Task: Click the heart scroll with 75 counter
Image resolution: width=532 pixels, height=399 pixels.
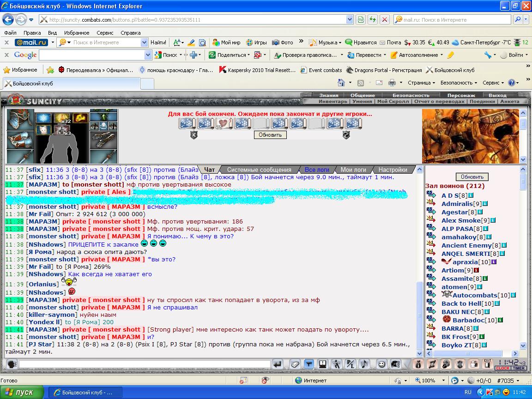Action: point(224,123)
